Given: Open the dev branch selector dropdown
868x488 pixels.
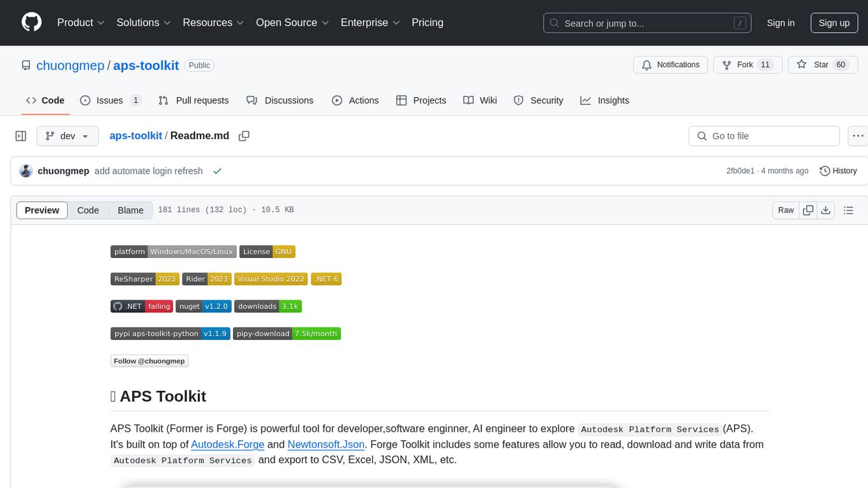Looking at the screenshot, I should pyautogui.click(x=68, y=136).
